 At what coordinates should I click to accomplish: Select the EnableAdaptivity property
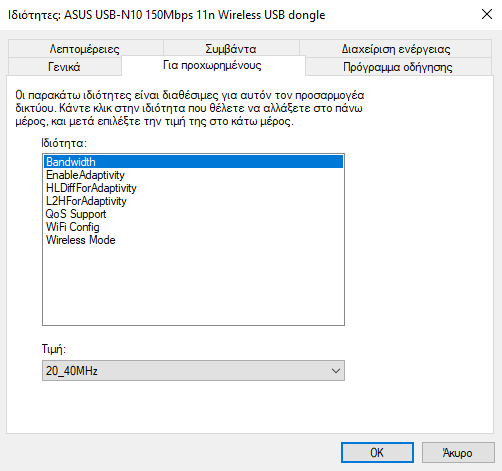coord(193,175)
